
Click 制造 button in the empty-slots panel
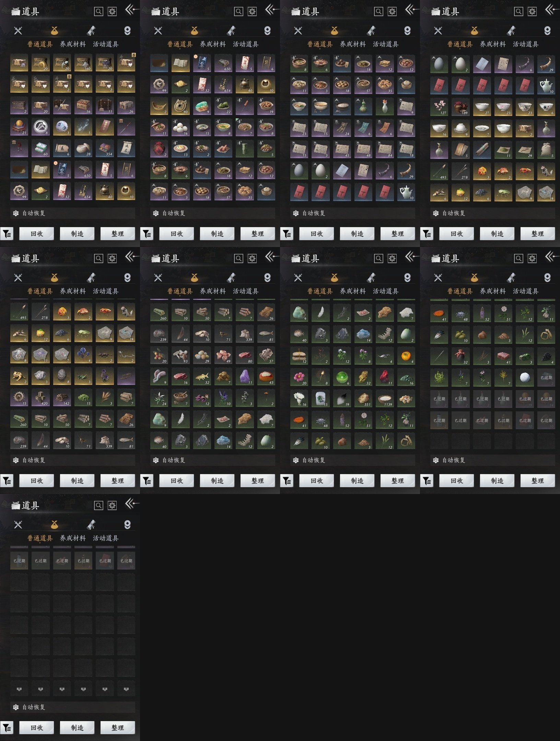[77, 728]
